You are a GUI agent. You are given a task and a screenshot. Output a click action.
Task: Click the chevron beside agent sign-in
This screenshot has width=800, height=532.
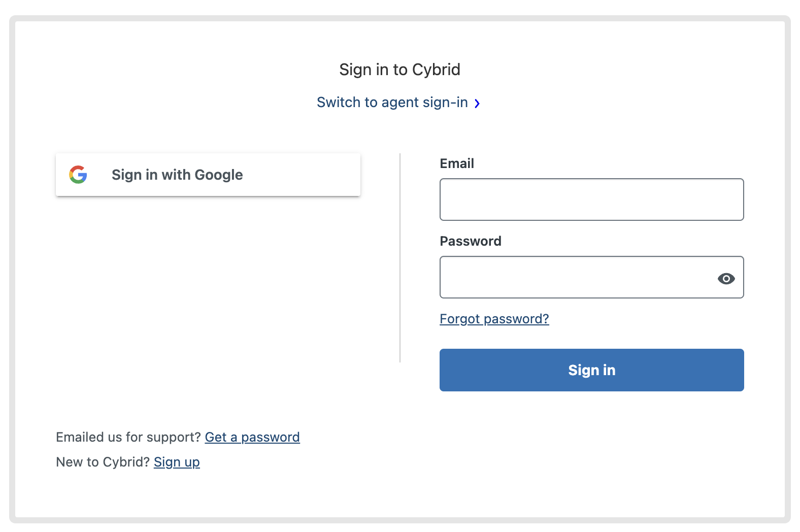(x=477, y=104)
